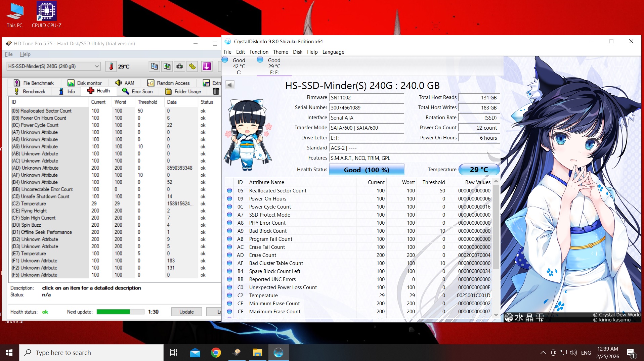Open Google Chrome from the taskbar
The image size is (644, 361).
coord(216,353)
